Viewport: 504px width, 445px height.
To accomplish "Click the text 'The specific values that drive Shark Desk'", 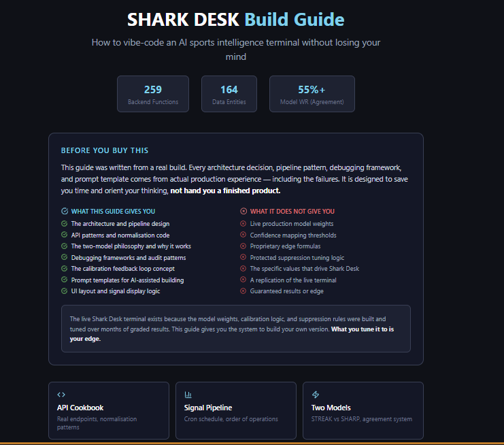I will pos(305,269).
